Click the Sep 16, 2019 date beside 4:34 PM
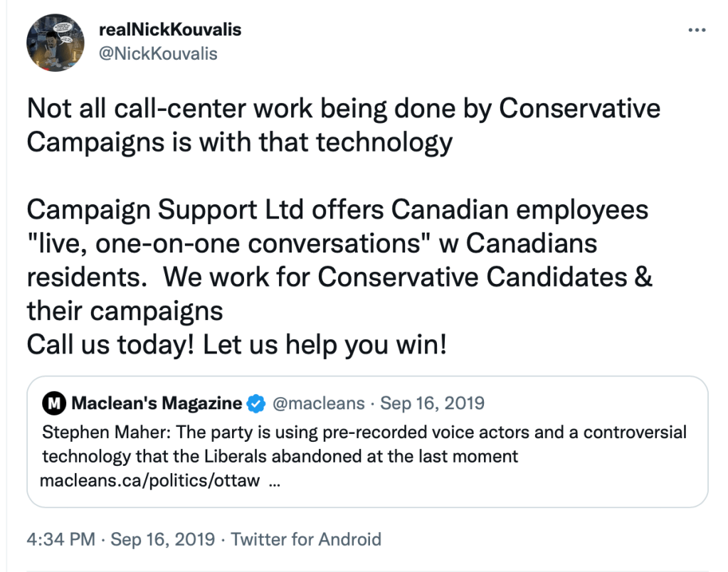The width and height of the screenshot is (728, 572). [x=163, y=539]
